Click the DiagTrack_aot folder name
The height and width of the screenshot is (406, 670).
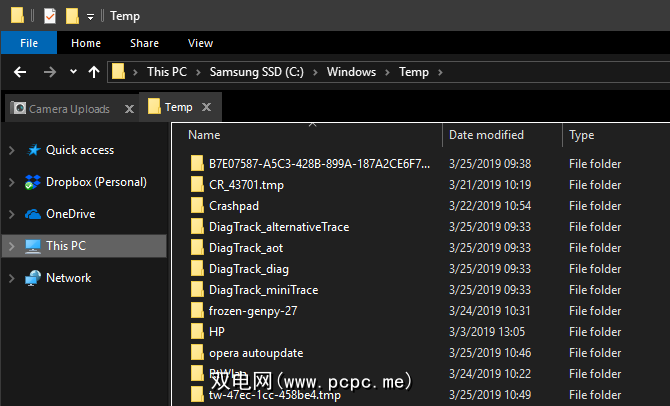click(x=246, y=248)
